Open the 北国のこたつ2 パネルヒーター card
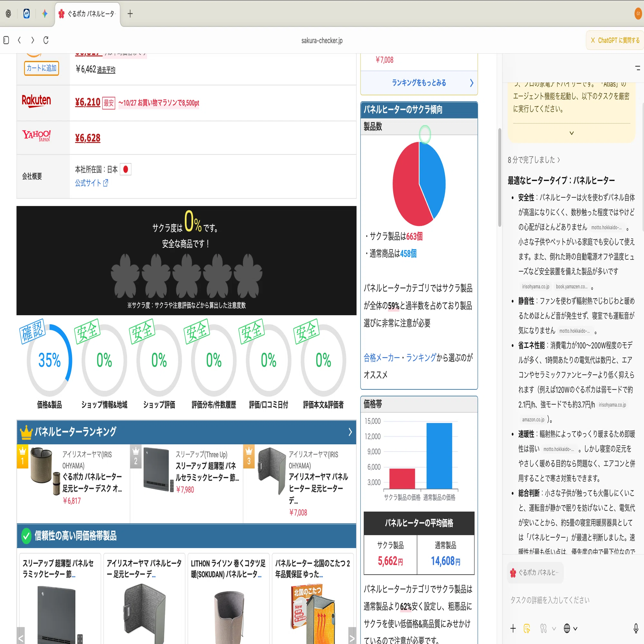The image size is (644, 644). (313, 598)
